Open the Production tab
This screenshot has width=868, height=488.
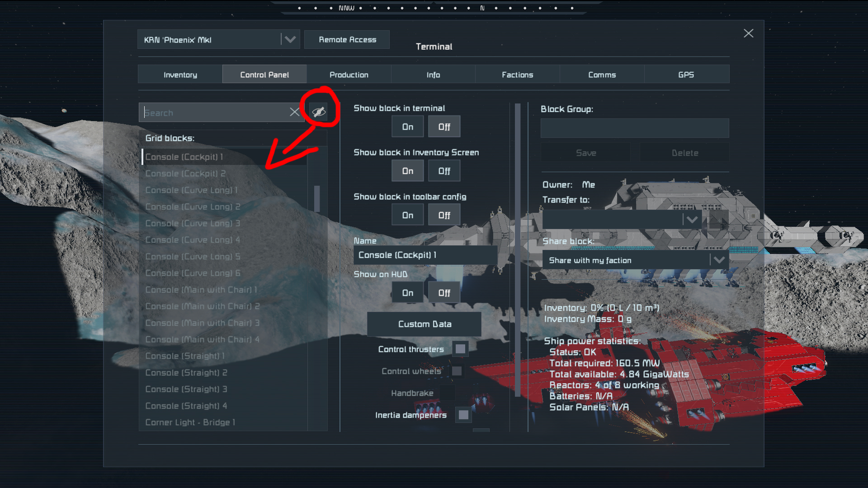[349, 75]
